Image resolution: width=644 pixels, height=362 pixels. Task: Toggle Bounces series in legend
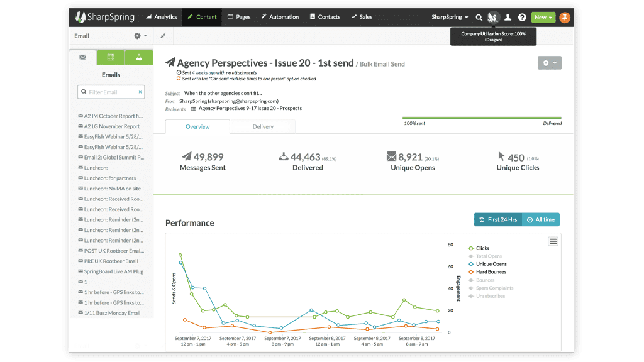coord(481,280)
